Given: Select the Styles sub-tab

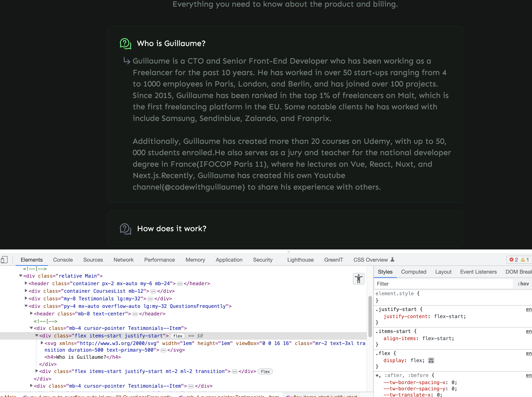Looking at the screenshot, I should pyautogui.click(x=385, y=272).
